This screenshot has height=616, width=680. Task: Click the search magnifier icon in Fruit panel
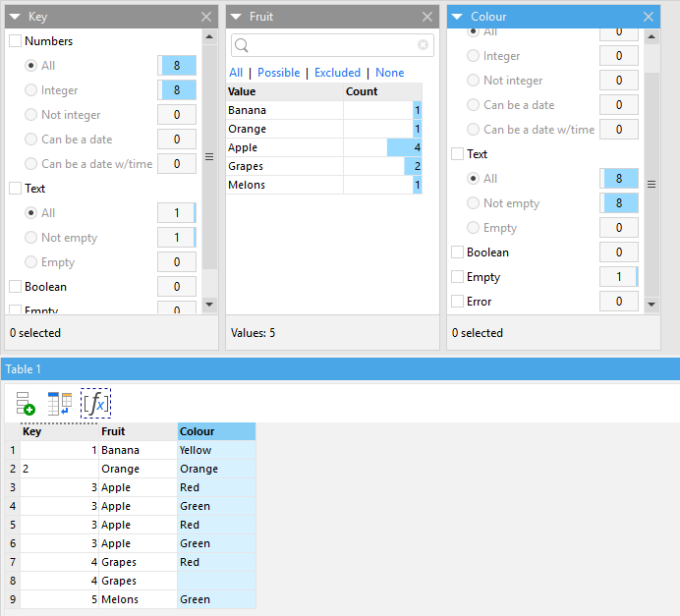click(x=242, y=45)
